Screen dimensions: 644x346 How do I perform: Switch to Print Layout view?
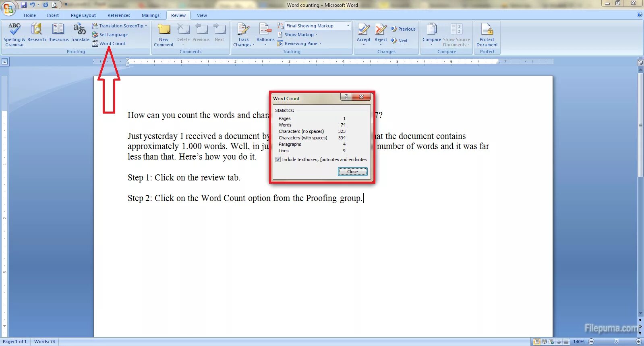(537, 342)
